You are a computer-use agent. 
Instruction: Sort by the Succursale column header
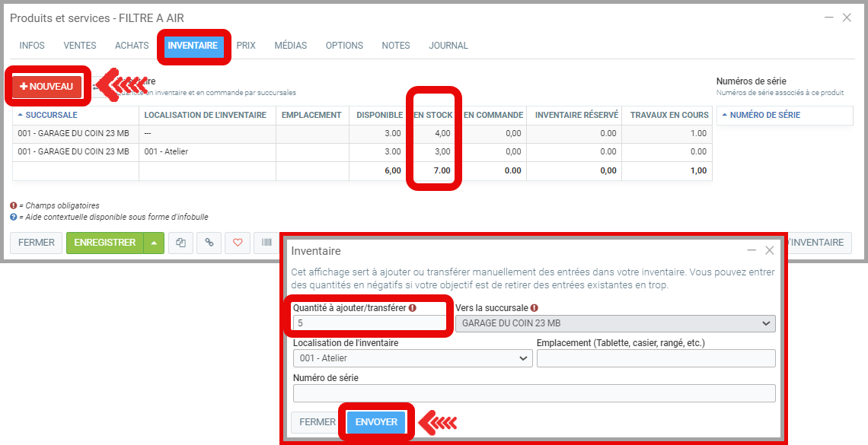[x=51, y=115]
